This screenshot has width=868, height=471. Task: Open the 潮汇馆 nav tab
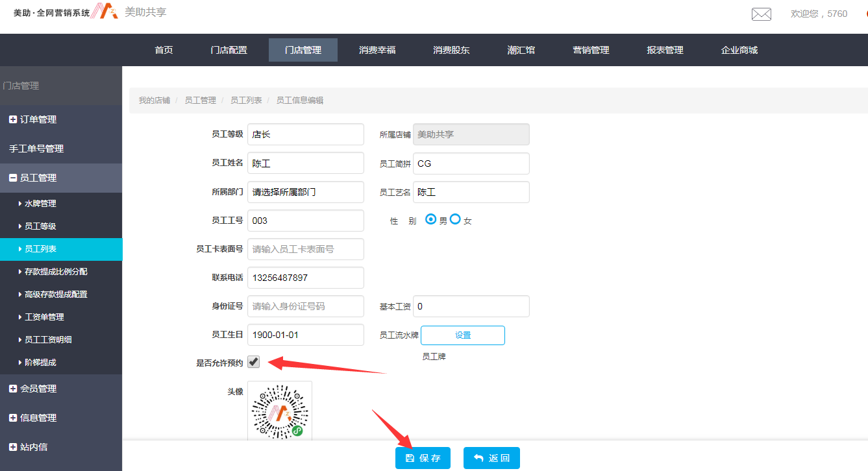(521, 50)
